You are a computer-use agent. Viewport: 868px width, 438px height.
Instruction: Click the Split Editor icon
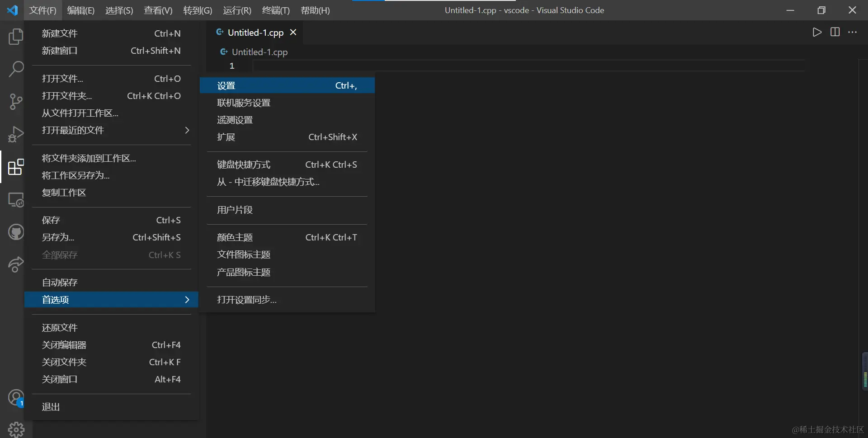[835, 32]
